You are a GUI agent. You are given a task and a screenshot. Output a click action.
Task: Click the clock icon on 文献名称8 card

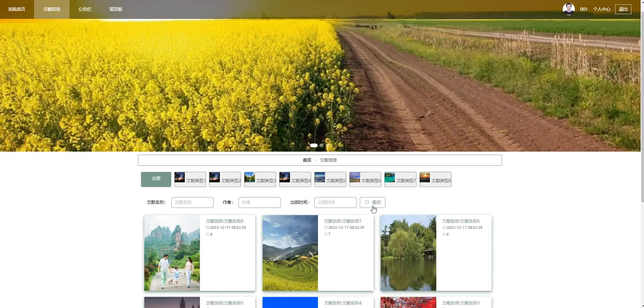pyautogui.click(x=208, y=227)
